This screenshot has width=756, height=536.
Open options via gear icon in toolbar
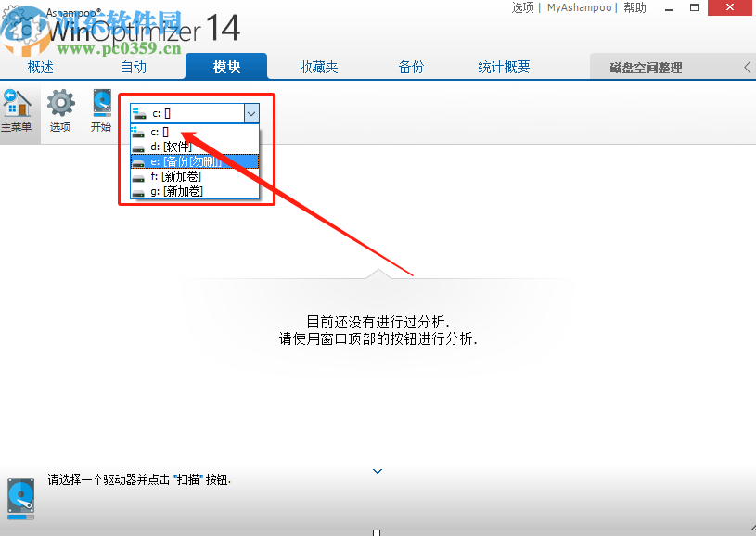[x=60, y=112]
